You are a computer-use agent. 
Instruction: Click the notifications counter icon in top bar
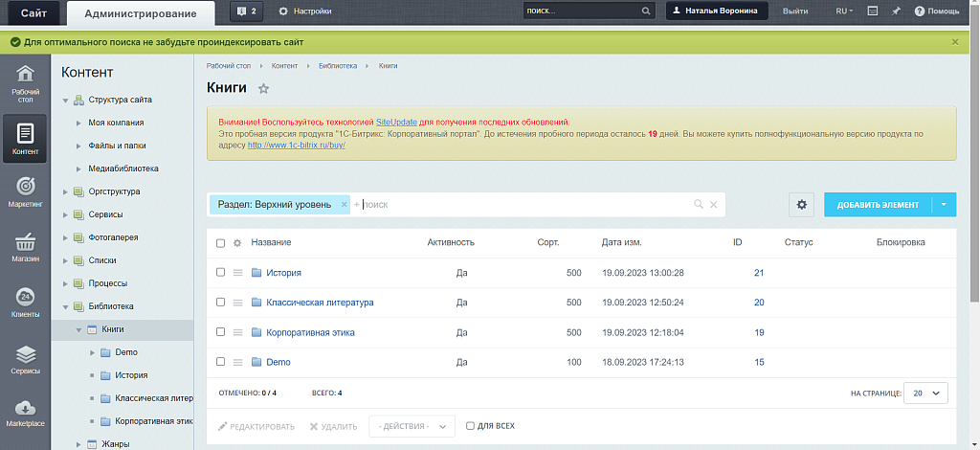pos(245,11)
